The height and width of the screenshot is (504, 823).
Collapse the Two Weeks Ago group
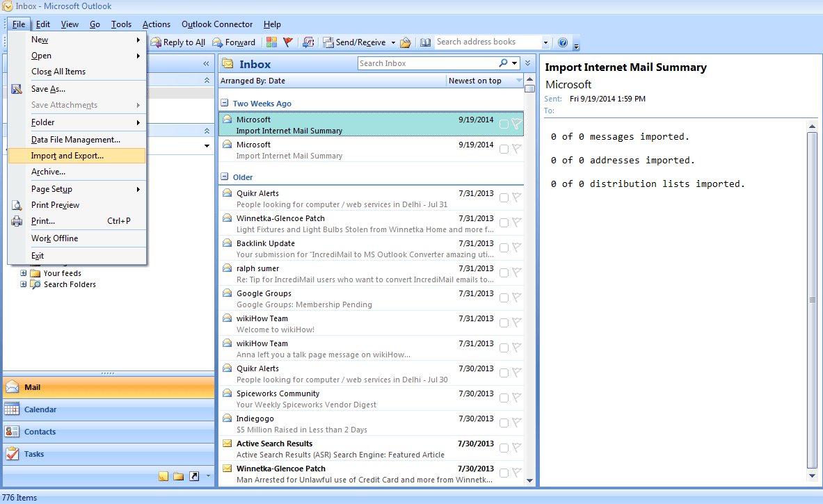[225, 103]
